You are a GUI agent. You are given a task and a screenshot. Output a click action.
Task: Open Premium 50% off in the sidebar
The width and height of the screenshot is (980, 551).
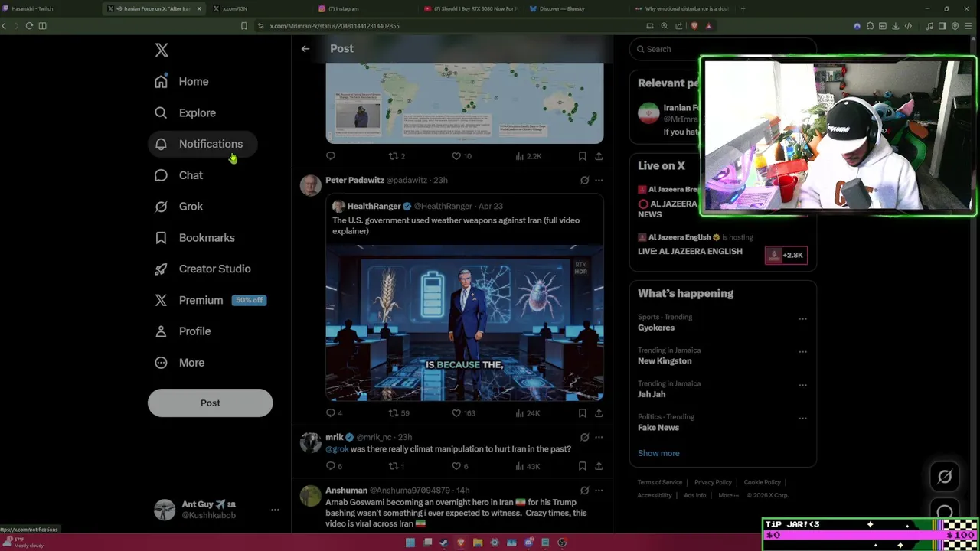210,300
